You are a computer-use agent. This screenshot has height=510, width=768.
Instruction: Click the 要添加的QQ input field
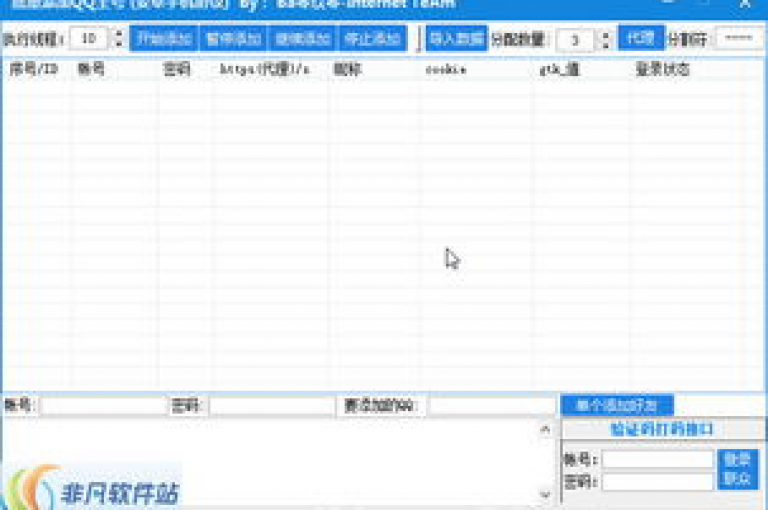[x=492, y=406]
